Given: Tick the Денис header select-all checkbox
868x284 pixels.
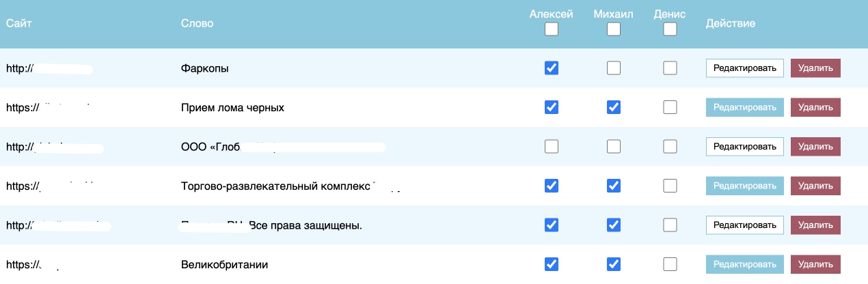Looking at the screenshot, I should coord(670,29).
